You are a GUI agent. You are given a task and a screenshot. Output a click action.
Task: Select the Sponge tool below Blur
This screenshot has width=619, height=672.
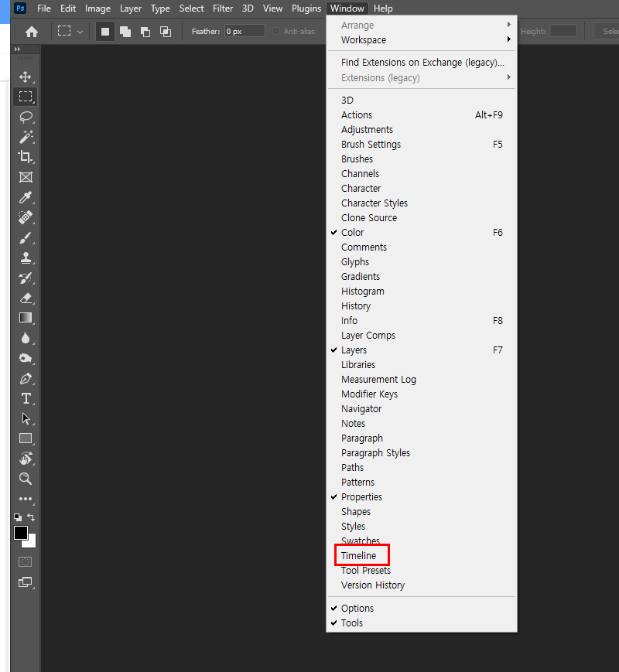(26, 358)
